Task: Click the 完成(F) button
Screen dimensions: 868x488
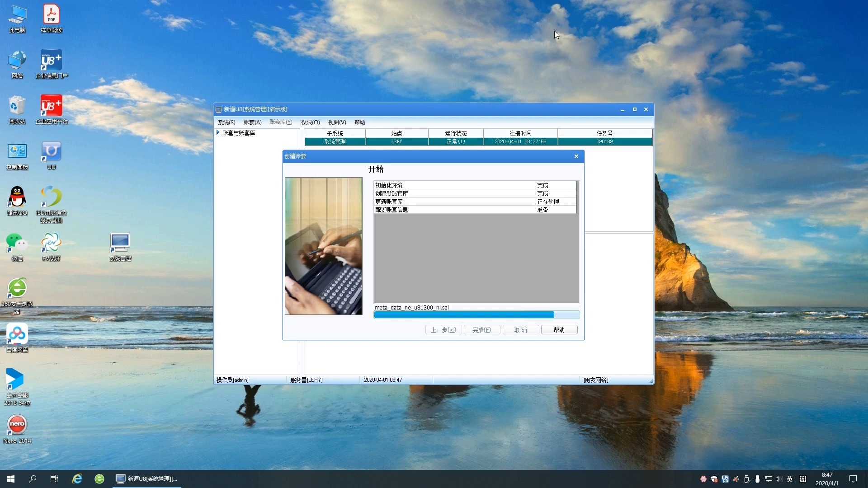Action: 482,330
